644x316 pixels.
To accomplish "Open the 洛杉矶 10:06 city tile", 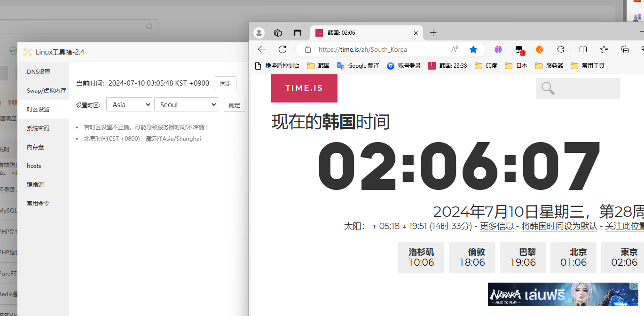I will click(x=421, y=257).
